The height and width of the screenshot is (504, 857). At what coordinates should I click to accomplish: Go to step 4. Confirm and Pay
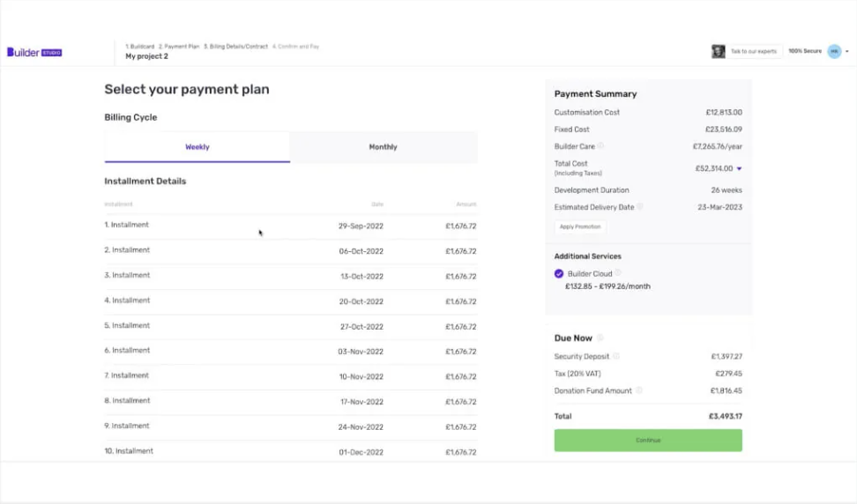pos(295,47)
